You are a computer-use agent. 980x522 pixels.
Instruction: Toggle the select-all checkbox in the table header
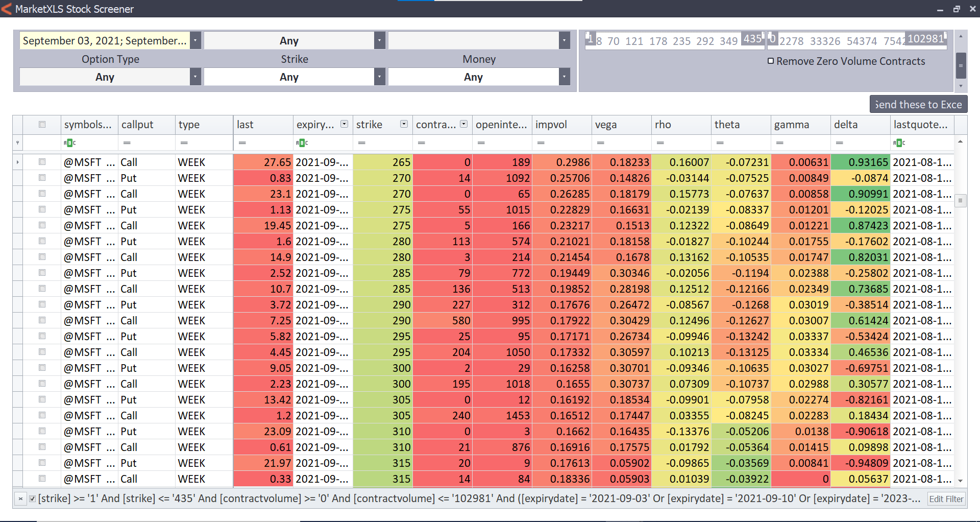click(x=42, y=124)
